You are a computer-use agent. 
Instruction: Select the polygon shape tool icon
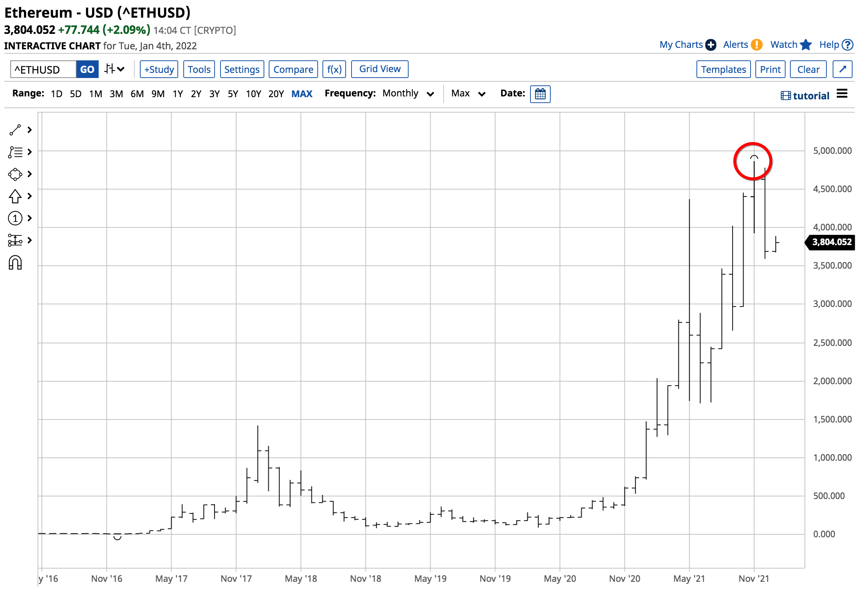(x=15, y=174)
